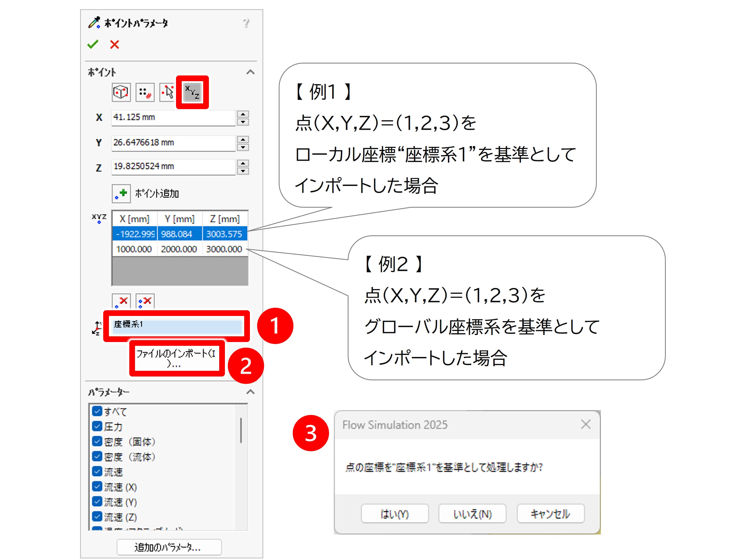
Task: Click the Y coordinate field 26.6476618 mm
Action: tap(173, 143)
